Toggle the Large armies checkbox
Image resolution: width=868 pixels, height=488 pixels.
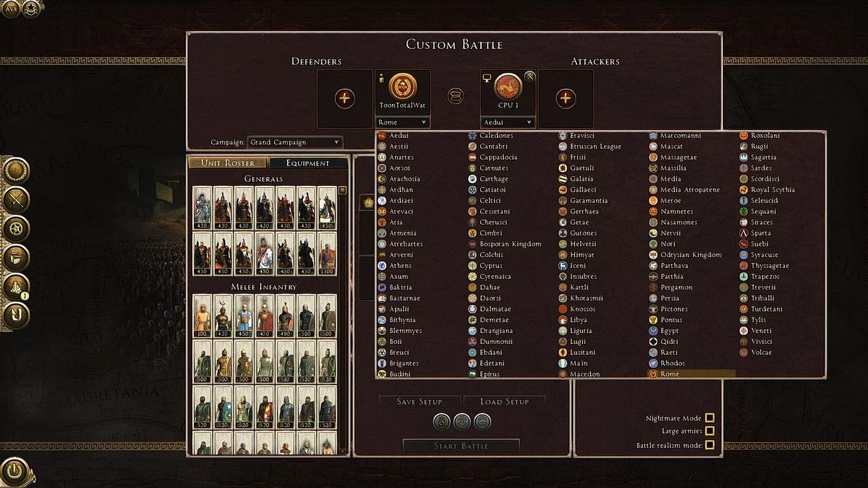point(709,431)
